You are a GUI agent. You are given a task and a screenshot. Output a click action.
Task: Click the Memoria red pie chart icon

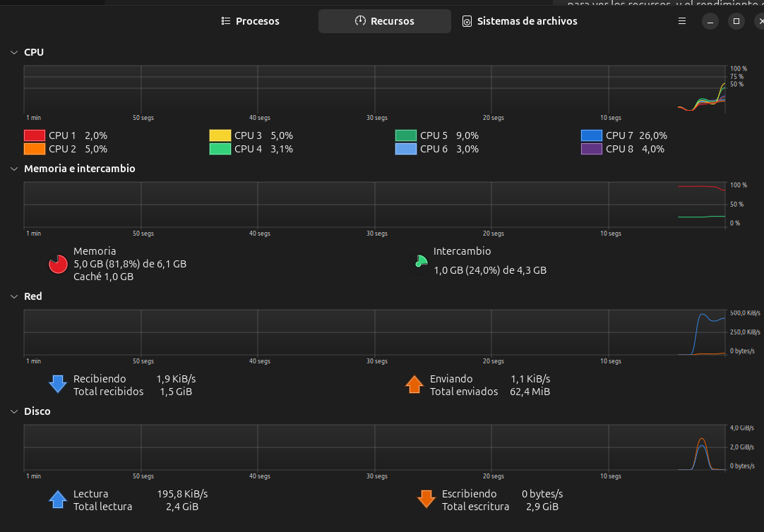pos(58,264)
